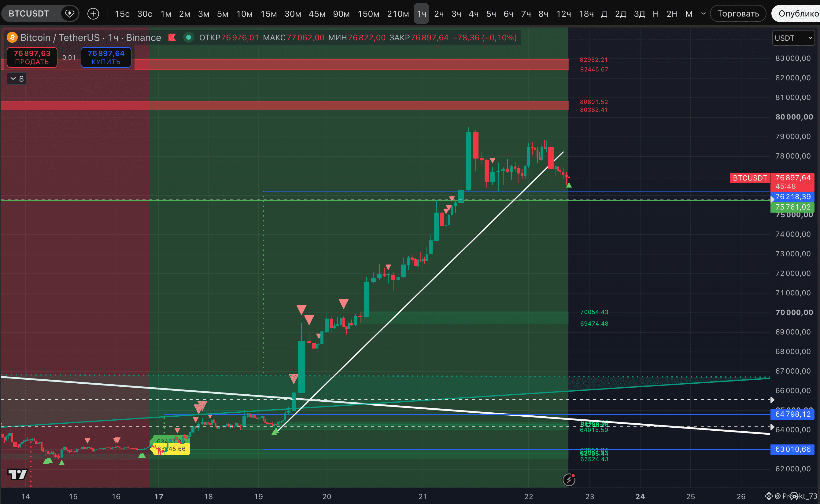This screenshot has height=504, width=820.
Task: Choose the 15м timeframe
Action: coord(268,14)
